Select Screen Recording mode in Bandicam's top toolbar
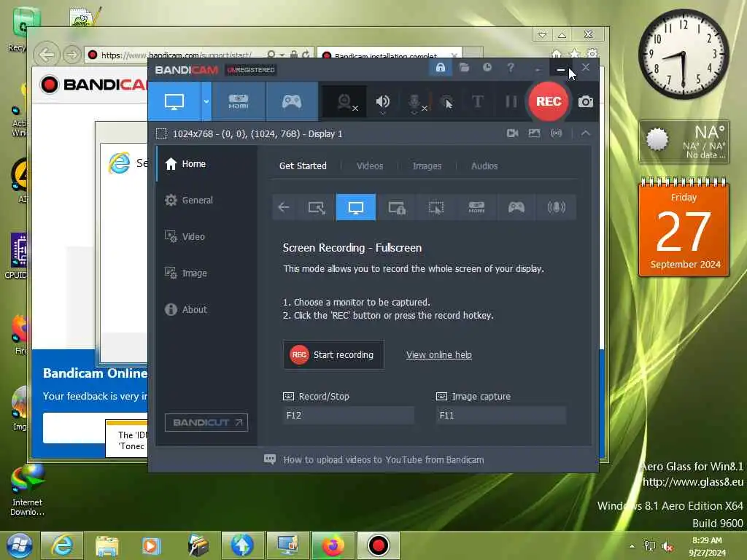 point(174,101)
